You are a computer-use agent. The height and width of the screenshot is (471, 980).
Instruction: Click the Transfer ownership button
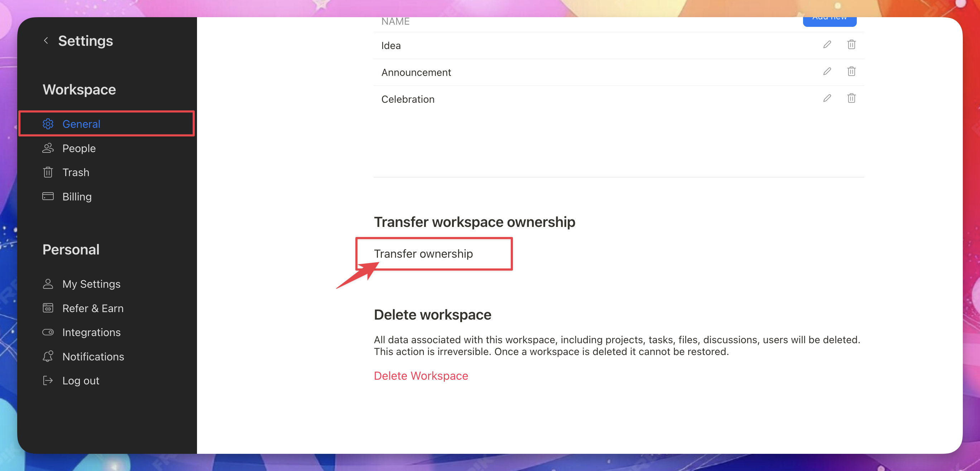(x=423, y=253)
